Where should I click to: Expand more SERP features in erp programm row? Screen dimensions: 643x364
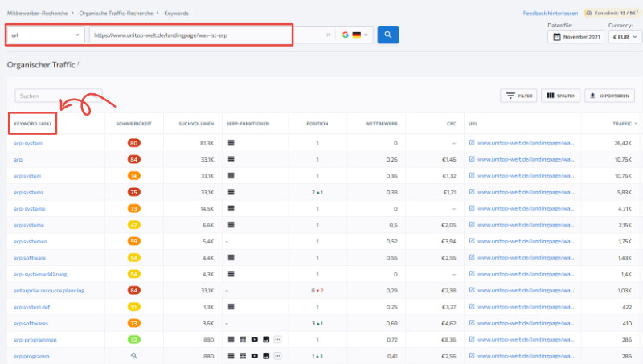coord(277,356)
